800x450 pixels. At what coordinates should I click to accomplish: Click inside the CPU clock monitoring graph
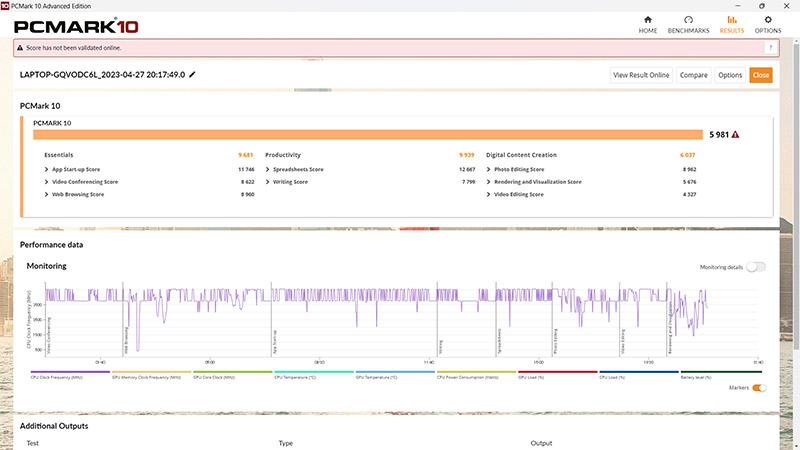point(402,320)
